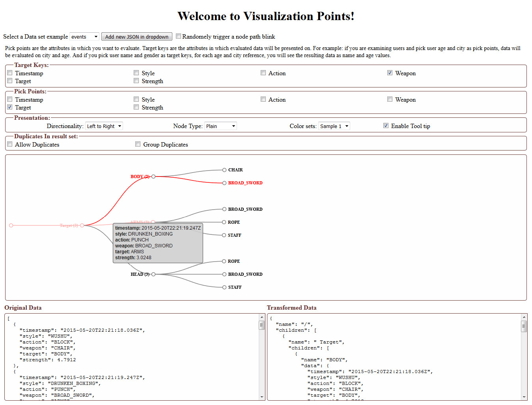532x405 pixels.
Task: Enable Action in Target Keys
Action: click(263, 73)
